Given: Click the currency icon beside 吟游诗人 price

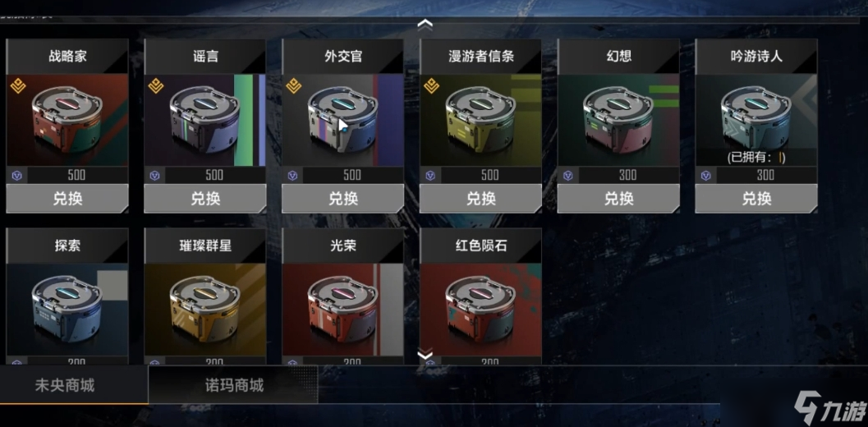Looking at the screenshot, I should pyautogui.click(x=705, y=176).
